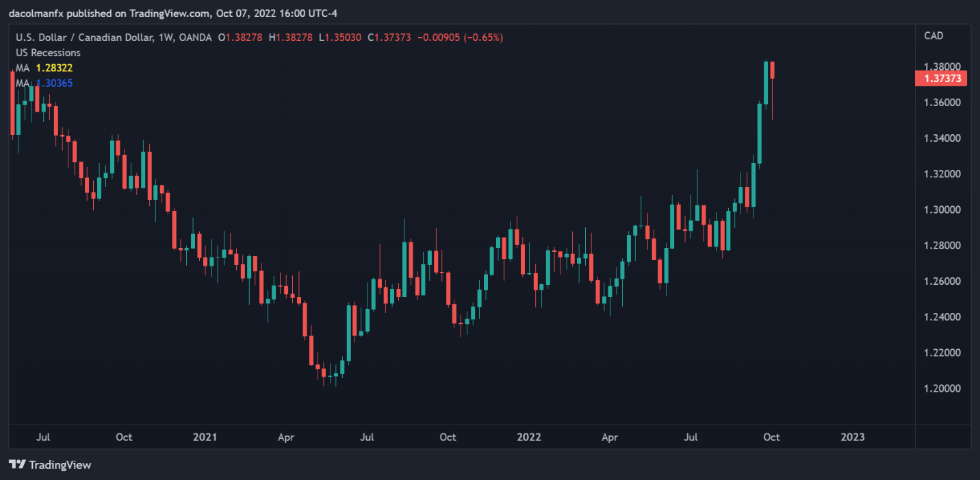Click the 1.22000 price axis label
Viewport: 980px width, 480px height.
pyautogui.click(x=942, y=353)
